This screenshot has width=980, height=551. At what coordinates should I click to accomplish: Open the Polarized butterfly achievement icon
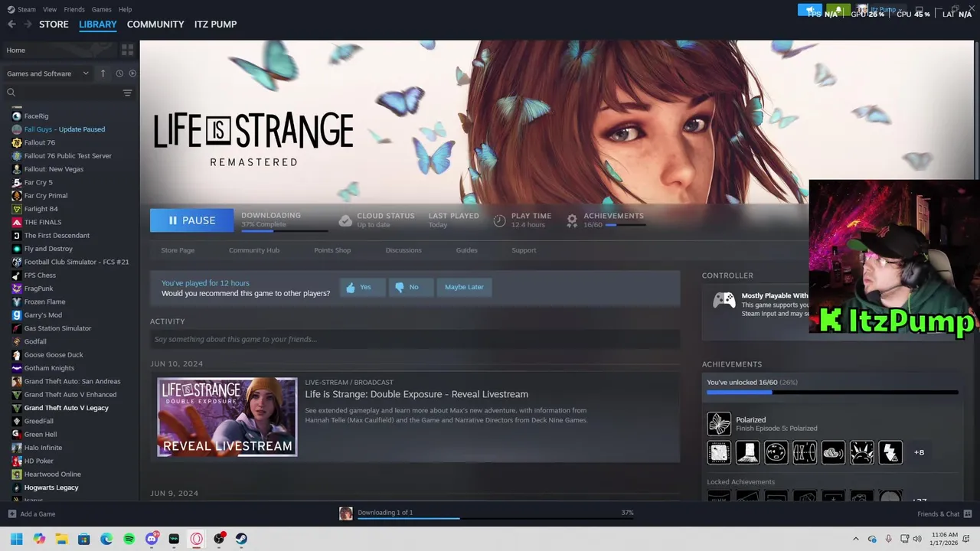719,423
